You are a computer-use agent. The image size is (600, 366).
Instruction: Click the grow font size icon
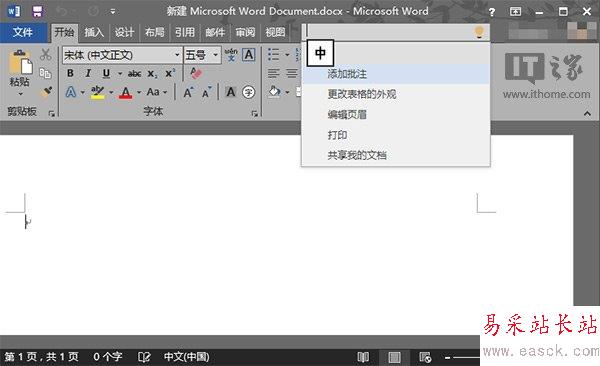188,92
